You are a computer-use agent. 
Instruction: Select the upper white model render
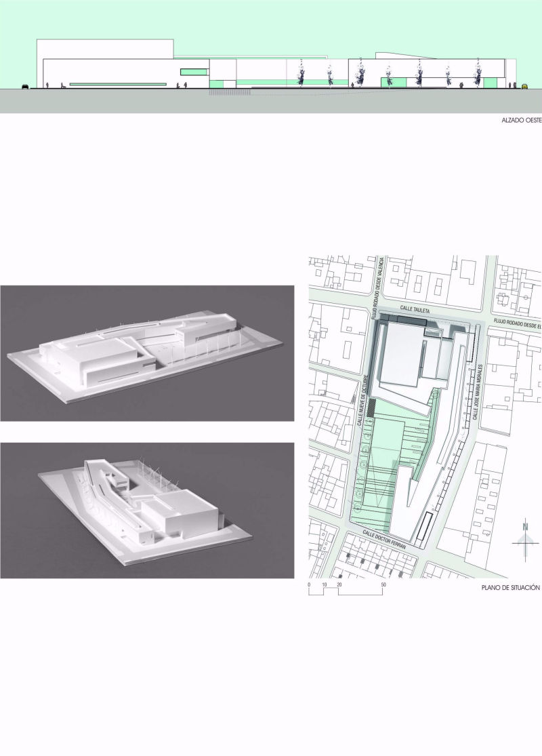click(x=147, y=353)
